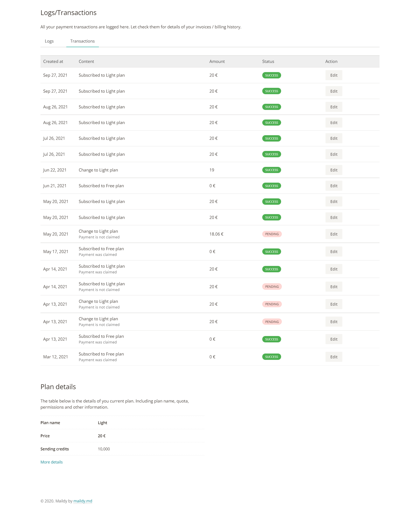Edit the Jun 21 Free plan transaction
This screenshot has height=509, width=420.
tap(334, 186)
